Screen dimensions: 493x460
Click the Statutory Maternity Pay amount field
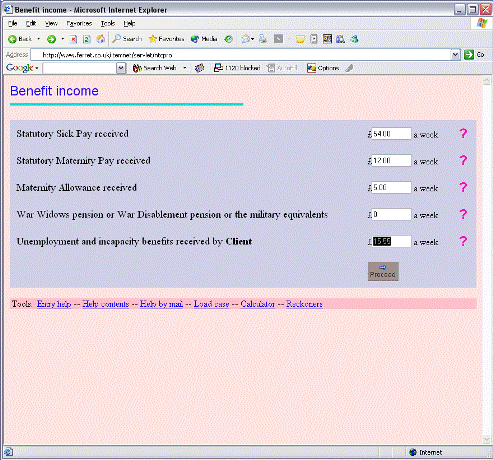tap(391, 160)
